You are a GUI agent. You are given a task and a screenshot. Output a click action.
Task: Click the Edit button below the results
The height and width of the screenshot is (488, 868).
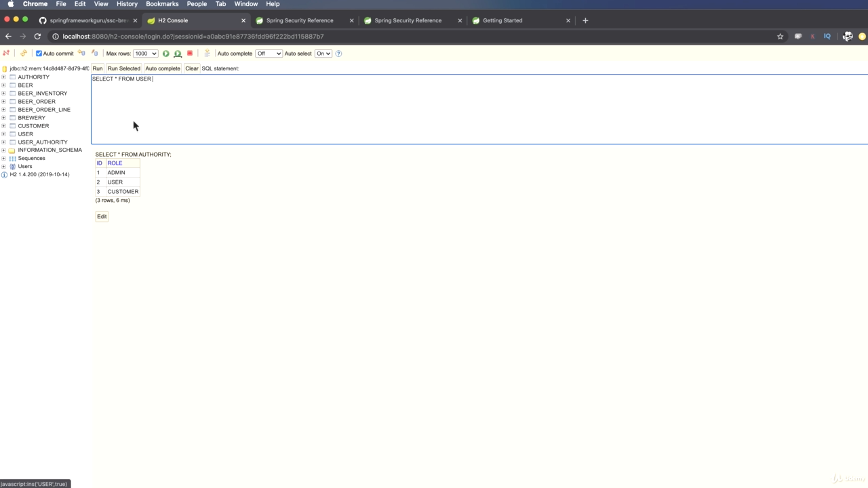click(102, 216)
